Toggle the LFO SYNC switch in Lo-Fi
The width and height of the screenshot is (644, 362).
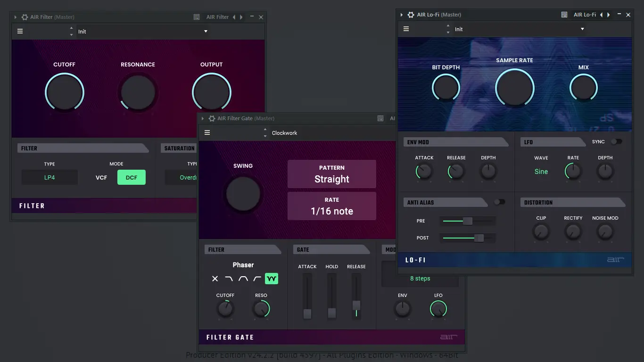tap(616, 141)
